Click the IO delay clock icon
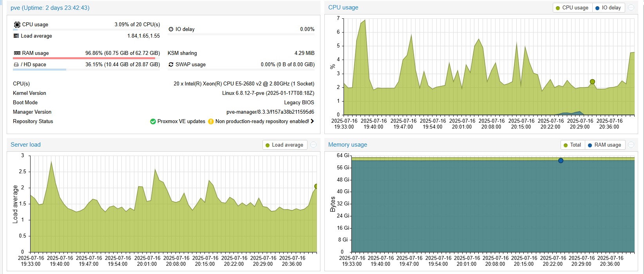Viewport: 644px width, 274px height. click(x=171, y=29)
